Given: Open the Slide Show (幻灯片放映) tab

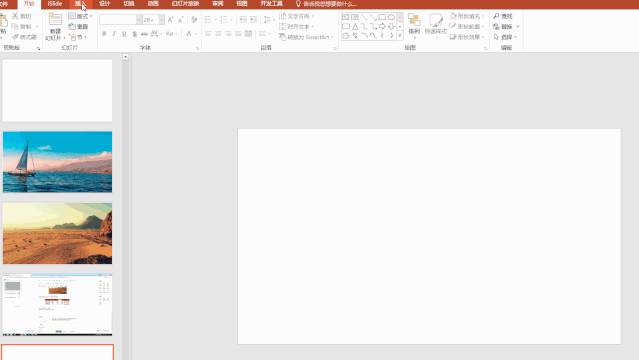Looking at the screenshot, I should [185, 4].
